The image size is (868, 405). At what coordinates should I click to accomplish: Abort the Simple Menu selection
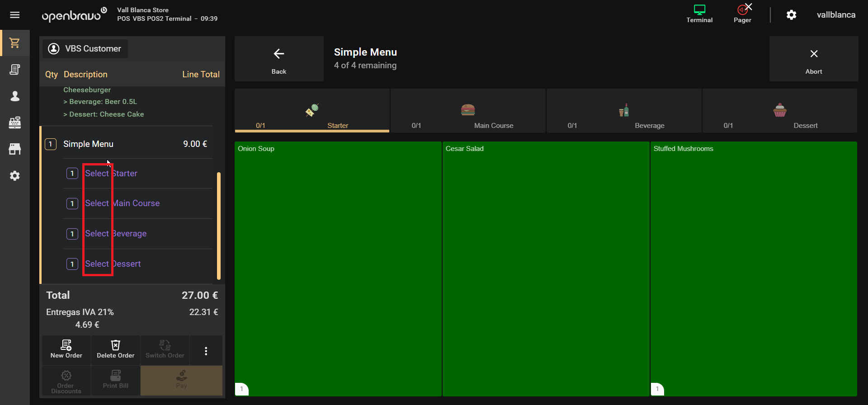(814, 59)
